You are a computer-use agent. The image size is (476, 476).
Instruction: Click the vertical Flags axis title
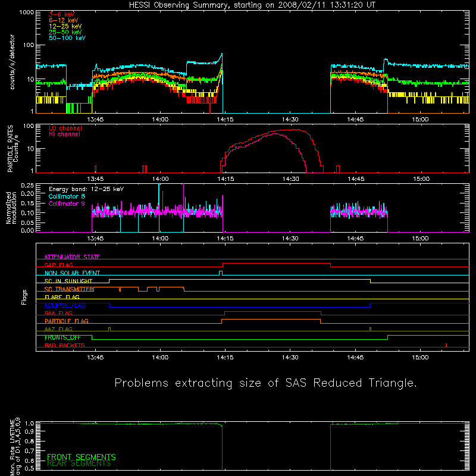tap(24, 297)
